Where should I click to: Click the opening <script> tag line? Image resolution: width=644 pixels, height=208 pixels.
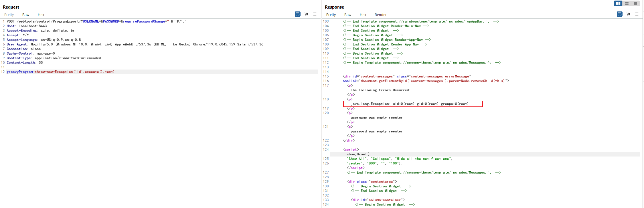click(x=351, y=150)
